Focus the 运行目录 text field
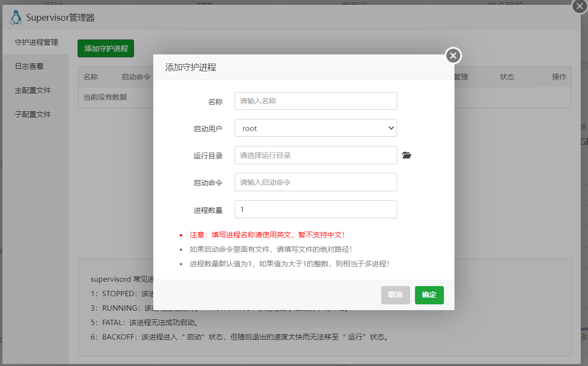Viewport: 588px width, 366px height. point(316,155)
